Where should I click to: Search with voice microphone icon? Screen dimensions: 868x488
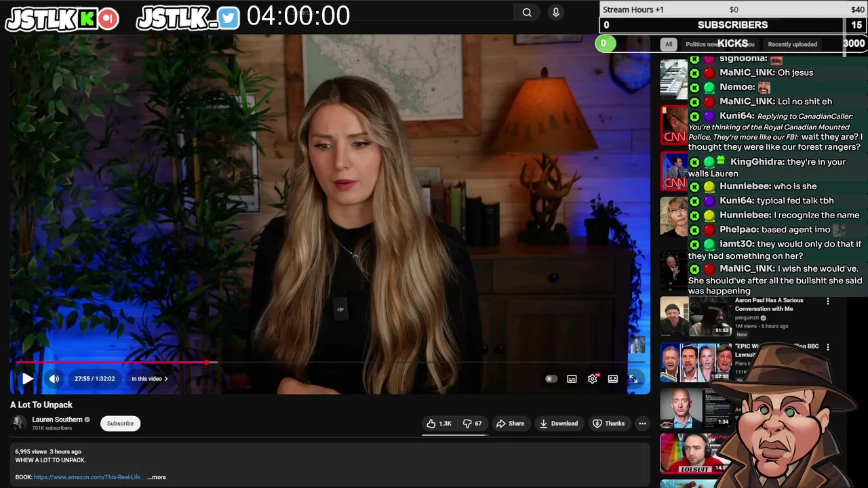pos(556,12)
